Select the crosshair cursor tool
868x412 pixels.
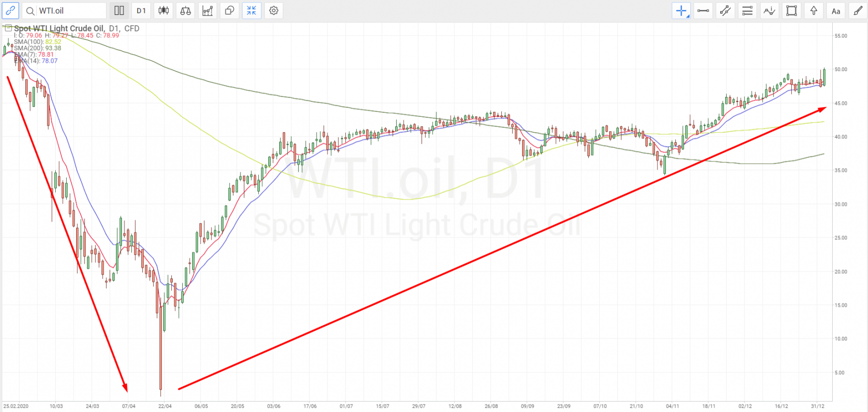(x=681, y=10)
